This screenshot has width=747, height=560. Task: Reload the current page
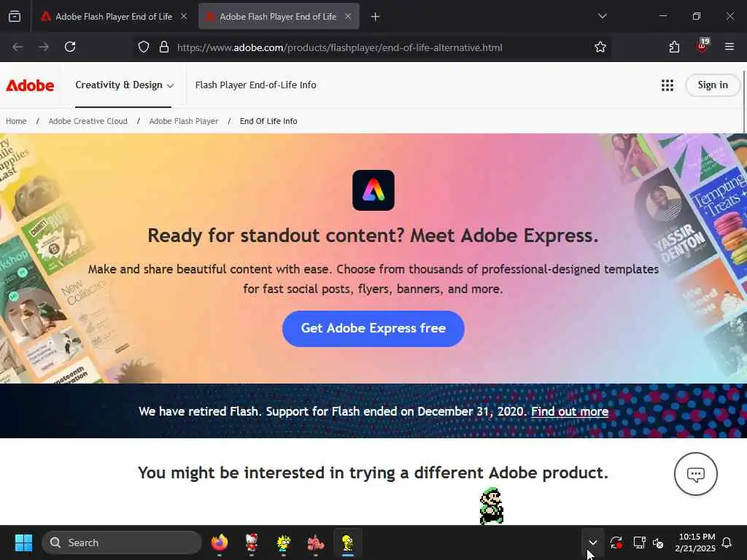pos(70,47)
